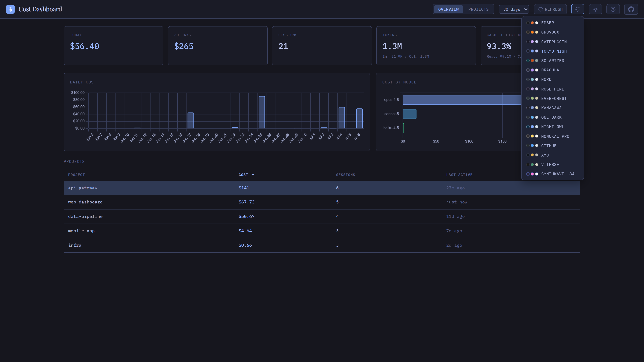Pick the Vitesse theme
Screen dimensions: 644x362
552,165
